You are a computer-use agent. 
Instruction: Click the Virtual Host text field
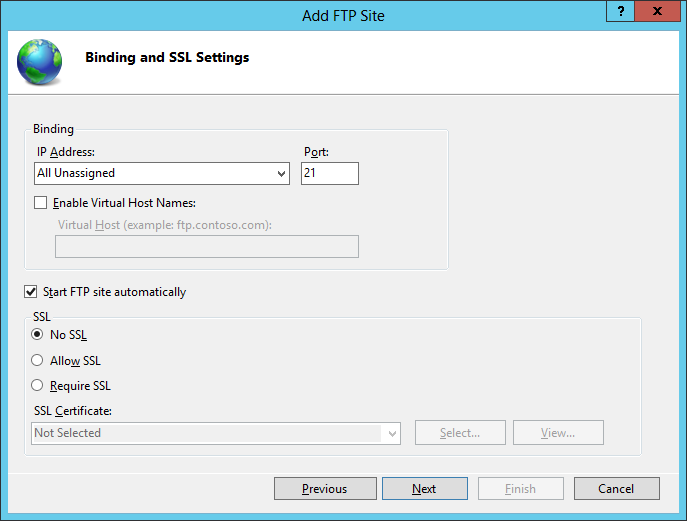pos(206,247)
